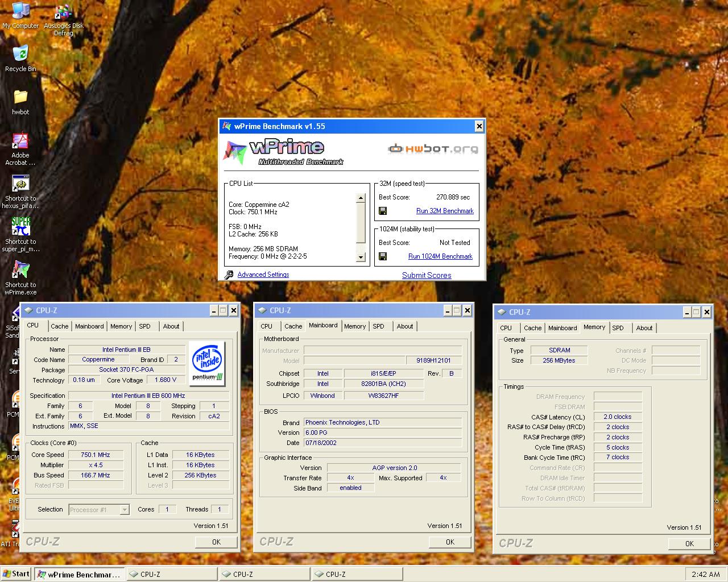Open Mainboard tab in right CPU-Z window
The width and height of the screenshot is (728, 582).
562,328
